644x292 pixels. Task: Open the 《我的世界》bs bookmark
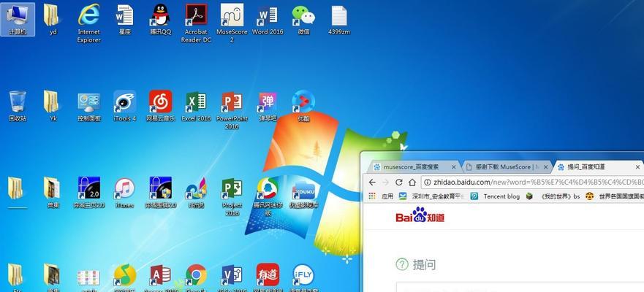[553, 196]
